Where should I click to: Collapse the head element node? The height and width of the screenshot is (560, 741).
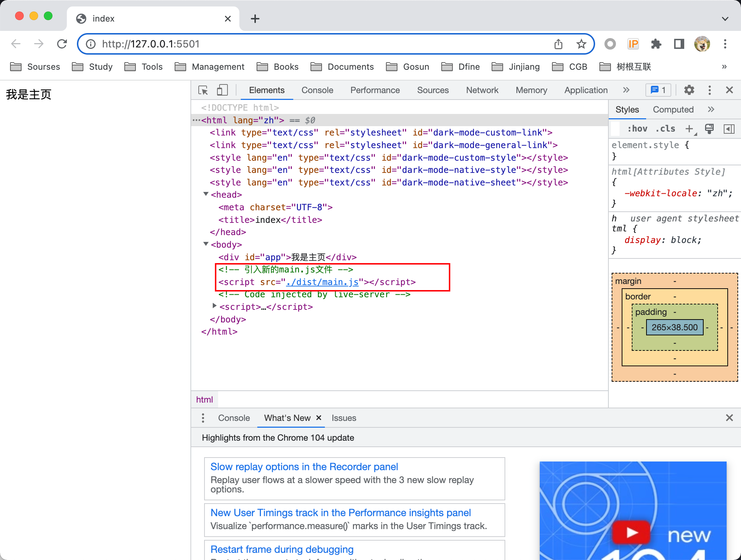tap(206, 194)
